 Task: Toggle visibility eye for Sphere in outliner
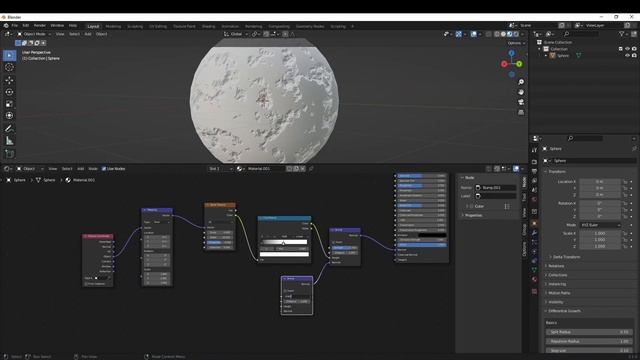click(x=627, y=56)
